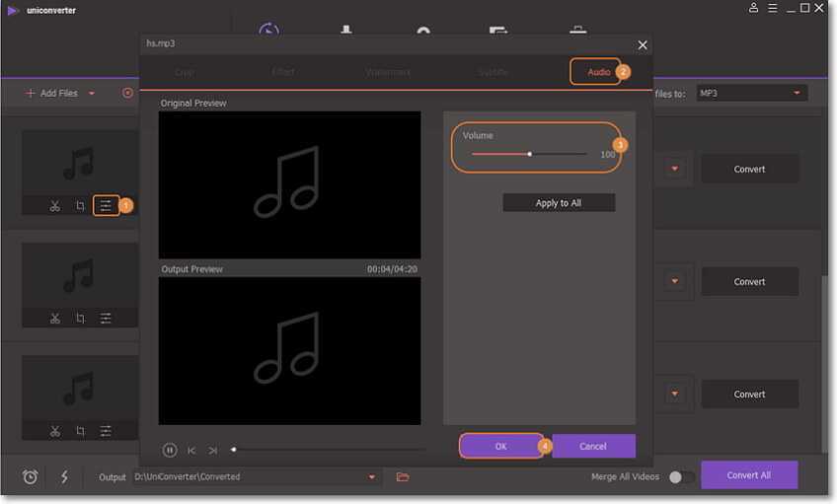Select the crop icon on third file
Image resolution: width=837 pixels, height=504 pixels.
pyautogui.click(x=80, y=431)
